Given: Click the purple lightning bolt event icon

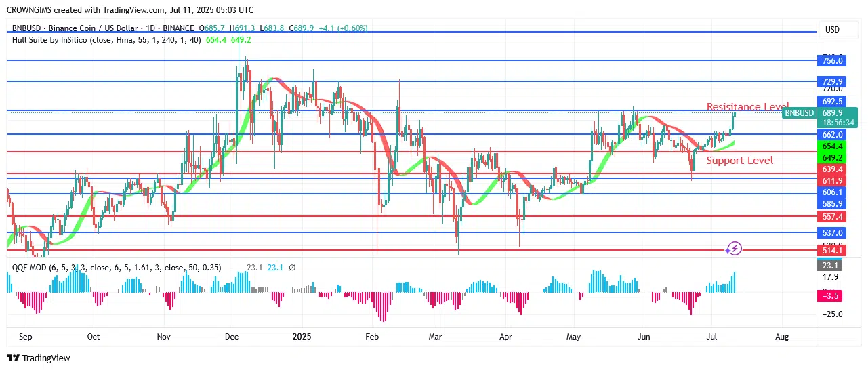Looking at the screenshot, I should 735,249.
